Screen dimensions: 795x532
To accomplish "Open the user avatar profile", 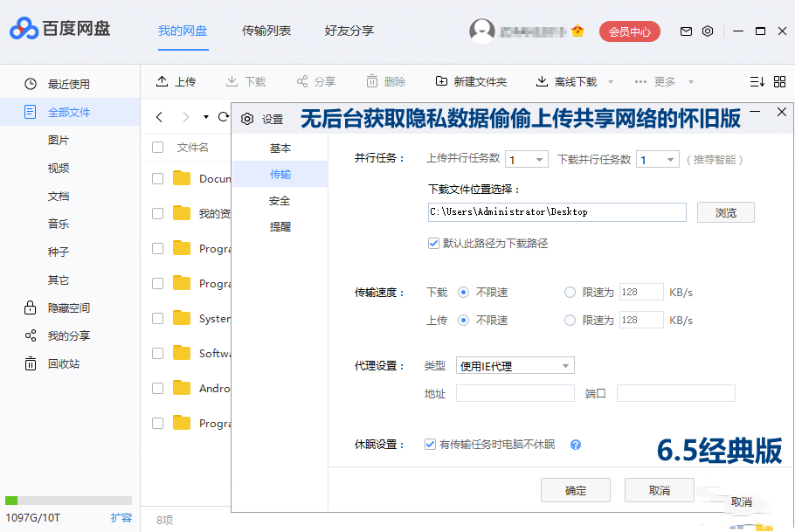I will [x=481, y=31].
